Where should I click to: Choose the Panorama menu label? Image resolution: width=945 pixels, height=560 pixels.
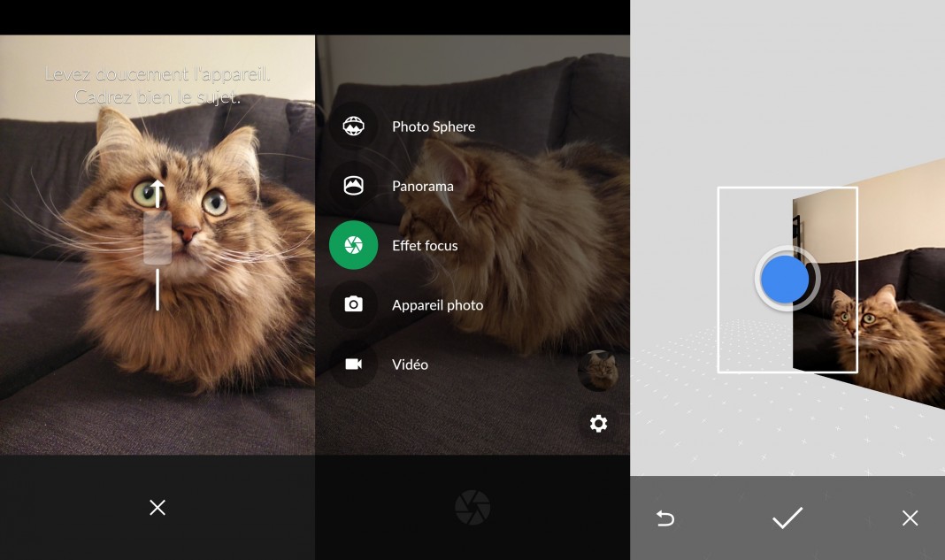[x=422, y=187]
